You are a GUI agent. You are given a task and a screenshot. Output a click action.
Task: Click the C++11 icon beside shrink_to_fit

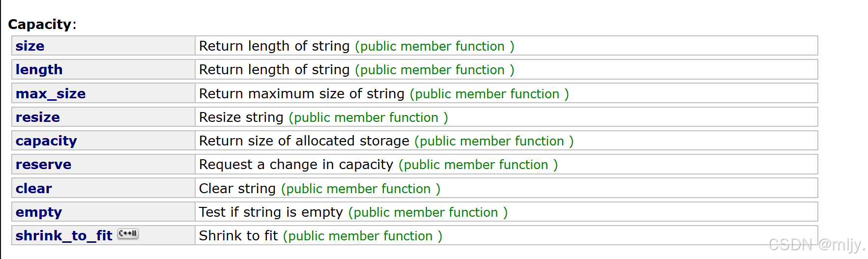128,234
